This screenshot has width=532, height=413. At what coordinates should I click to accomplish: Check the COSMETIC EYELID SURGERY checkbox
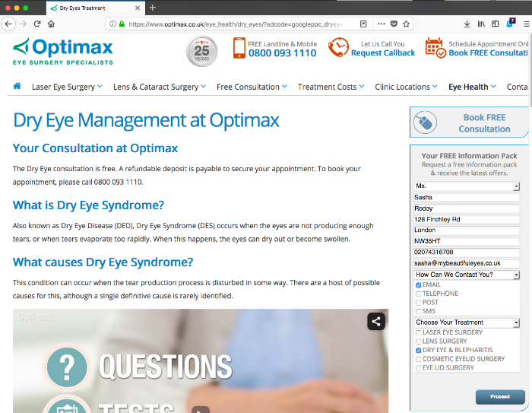[418, 359]
